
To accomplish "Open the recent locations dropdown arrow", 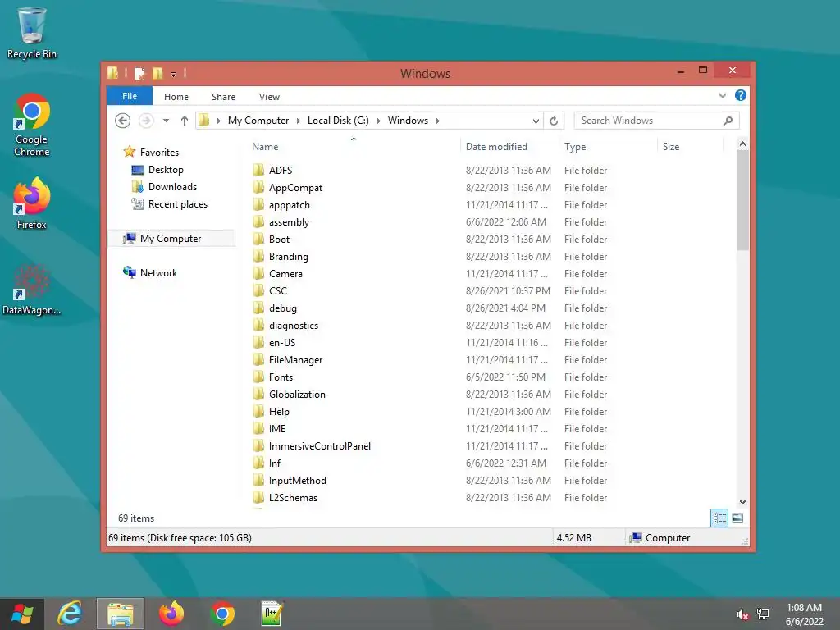I will coord(166,121).
